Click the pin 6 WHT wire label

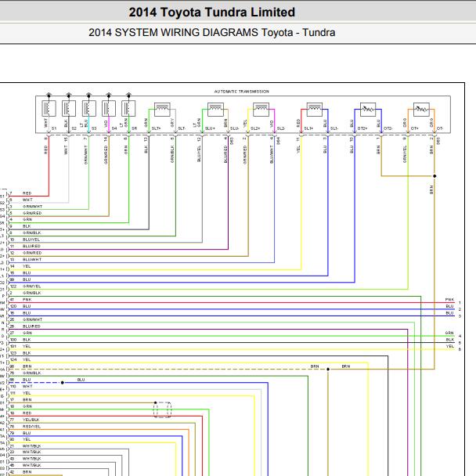(x=27, y=200)
